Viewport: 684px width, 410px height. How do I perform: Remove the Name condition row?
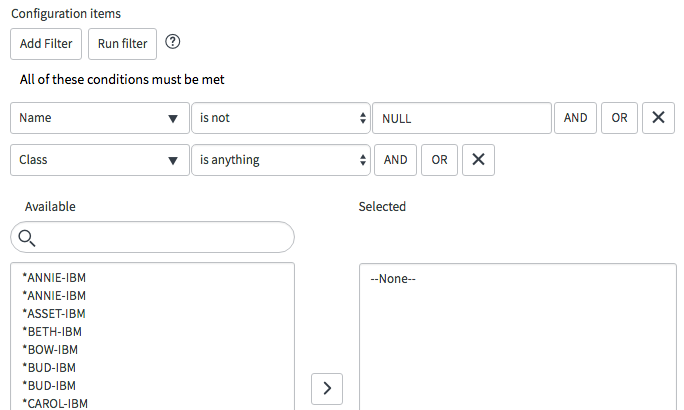[x=657, y=118]
